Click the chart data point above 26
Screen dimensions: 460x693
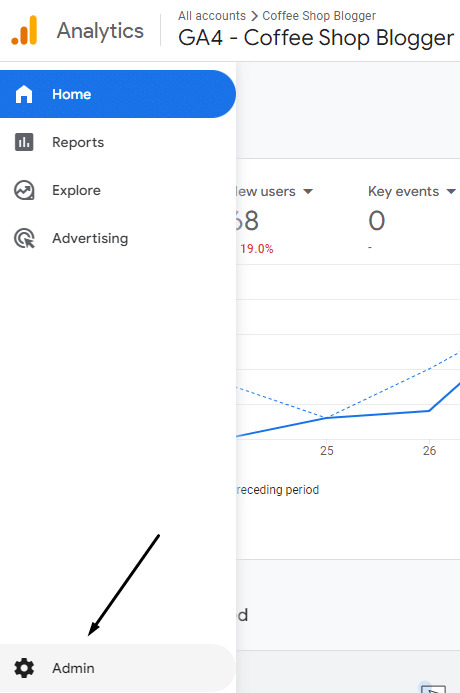pyautogui.click(x=429, y=411)
